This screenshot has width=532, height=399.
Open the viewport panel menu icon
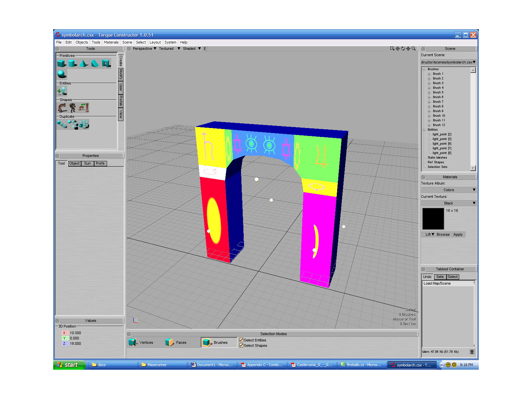[129, 49]
